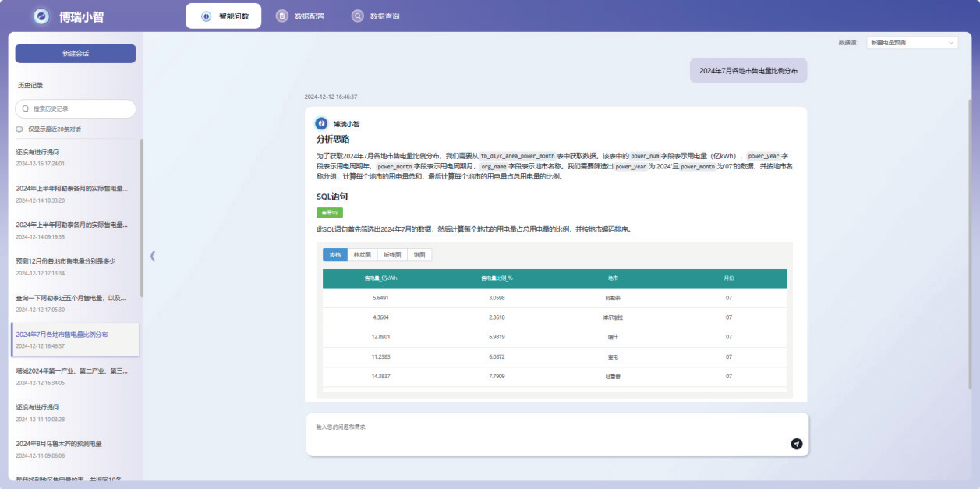Open the 数据配置 tab
This screenshot has width=980, height=489.
(x=300, y=16)
